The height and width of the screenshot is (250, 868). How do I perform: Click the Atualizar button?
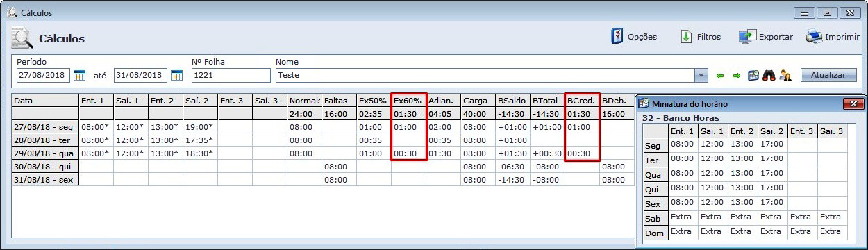click(828, 75)
